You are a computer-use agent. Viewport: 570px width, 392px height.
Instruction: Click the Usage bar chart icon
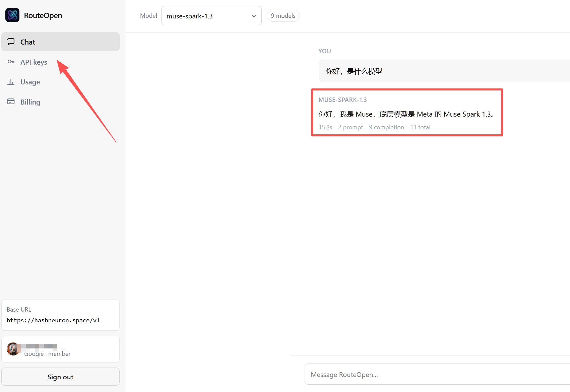pos(11,82)
